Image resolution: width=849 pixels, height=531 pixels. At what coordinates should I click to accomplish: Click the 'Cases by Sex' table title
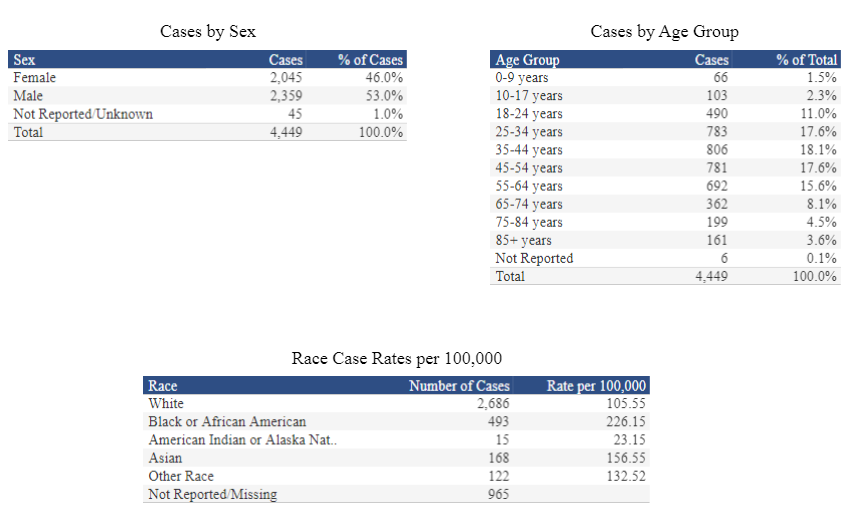click(x=208, y=32)
